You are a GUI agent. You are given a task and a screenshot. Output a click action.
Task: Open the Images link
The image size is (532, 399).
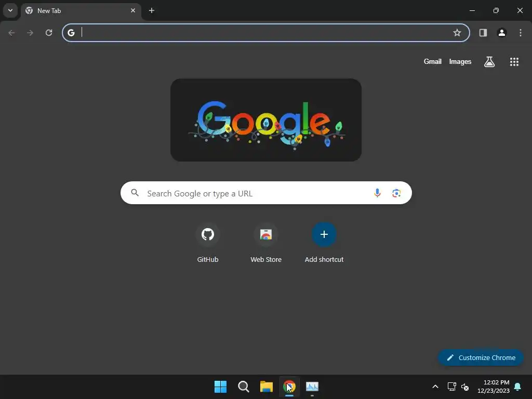pyautogui.click(x=460, y=61)
